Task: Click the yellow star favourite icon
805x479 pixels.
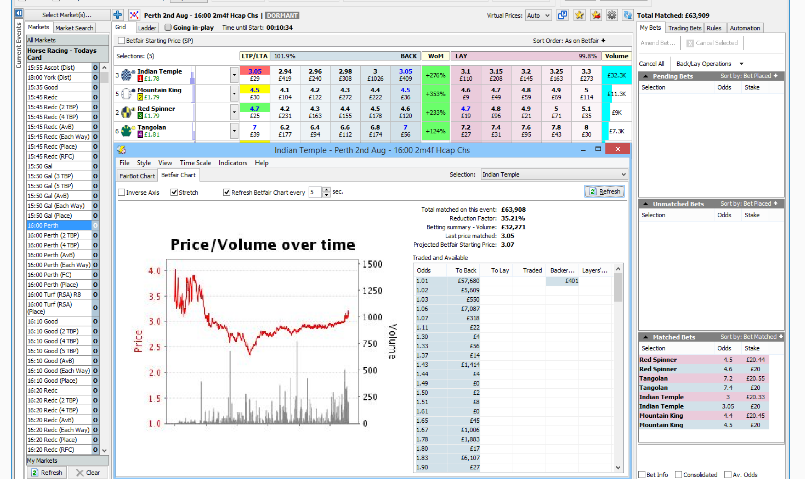Action: (x=579, y=15)
